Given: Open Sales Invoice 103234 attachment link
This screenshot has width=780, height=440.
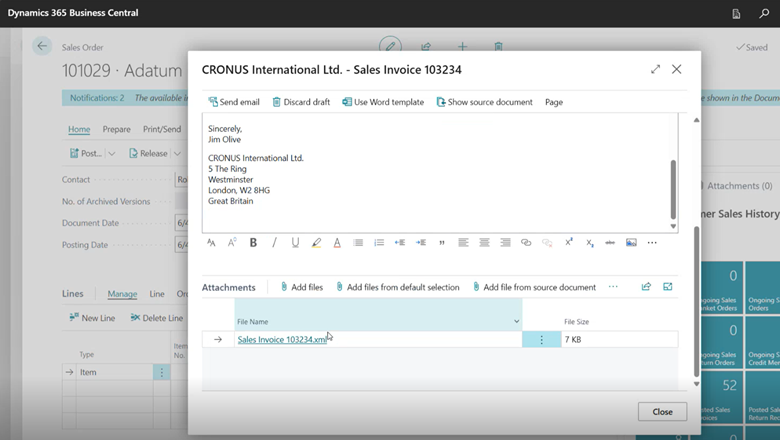Looking at the screenshot, I should 281,340.
